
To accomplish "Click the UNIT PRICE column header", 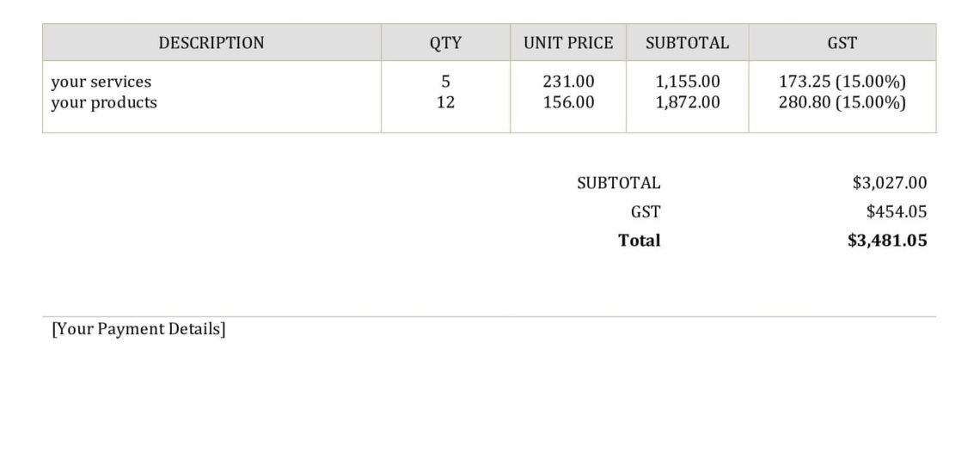I will (x=568, y=43).
